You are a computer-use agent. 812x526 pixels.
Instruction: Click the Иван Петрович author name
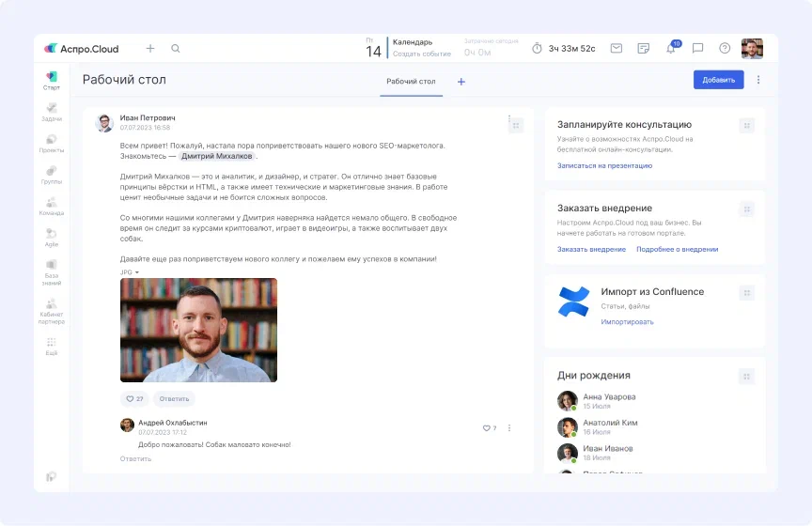click(148, 118)
